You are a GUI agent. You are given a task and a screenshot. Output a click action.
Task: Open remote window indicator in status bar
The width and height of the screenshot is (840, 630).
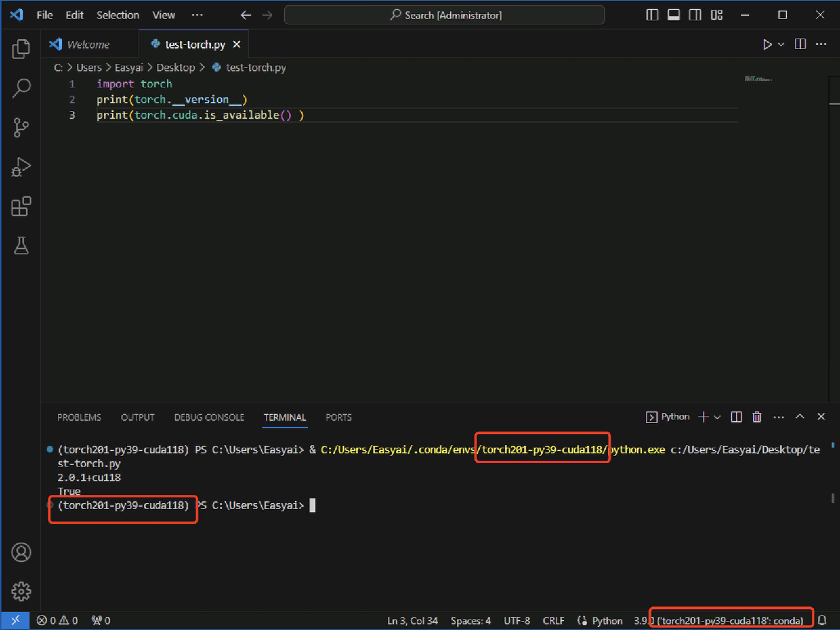[15, 620]
